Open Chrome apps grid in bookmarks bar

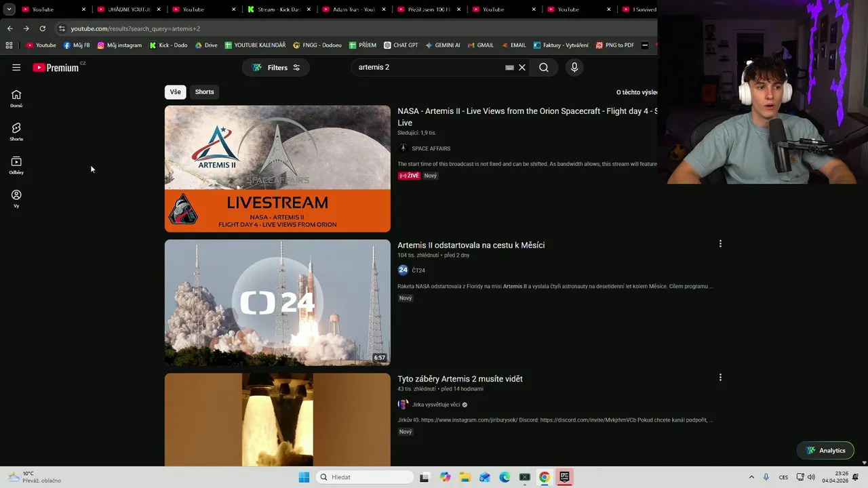9,45
